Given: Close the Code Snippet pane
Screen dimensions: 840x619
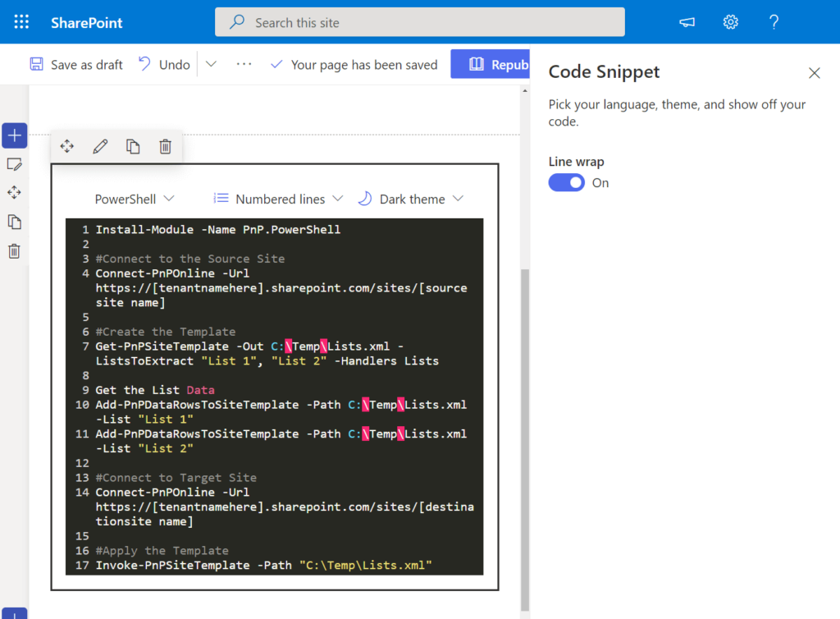Looking at the screenshot, I should [x=814, y=73].
